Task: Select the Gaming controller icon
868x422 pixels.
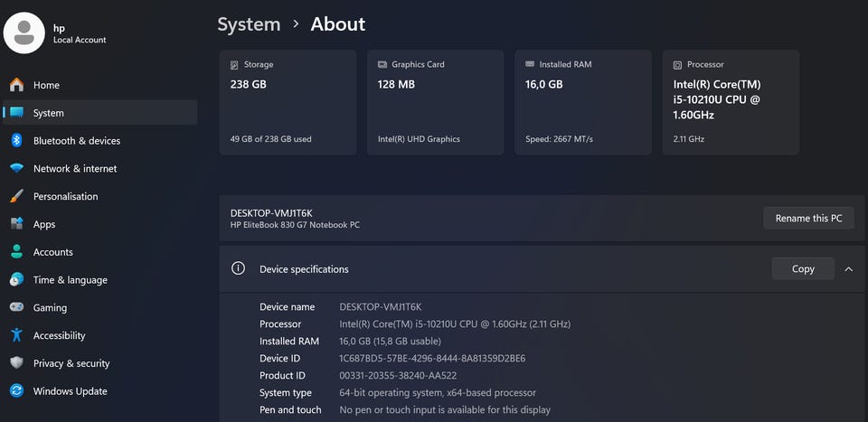Action: 16,308
